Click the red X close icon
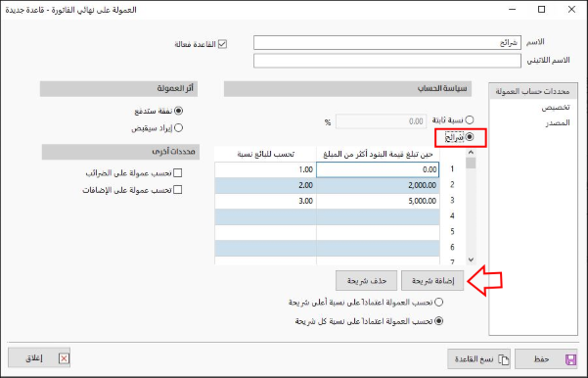Image resolution: width=588 pixels, height=378 pixels. [65, 358]
